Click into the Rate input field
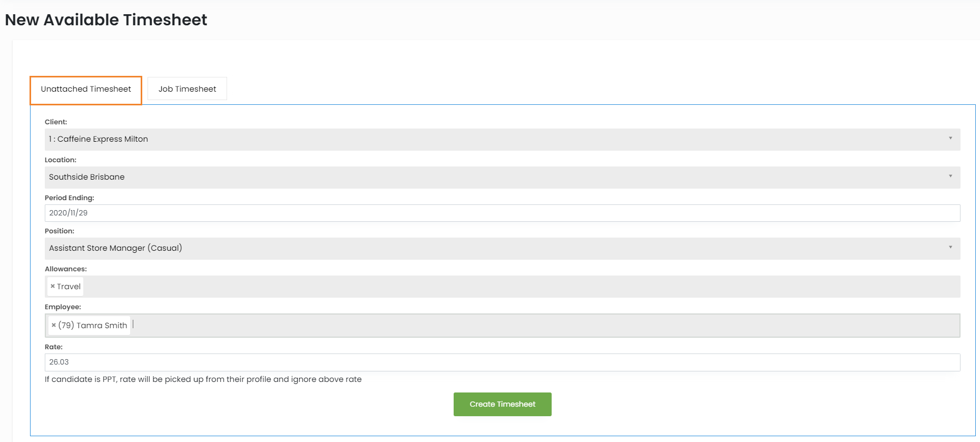The height and width of the screenshot is (442, 980). tap(502, 362)
